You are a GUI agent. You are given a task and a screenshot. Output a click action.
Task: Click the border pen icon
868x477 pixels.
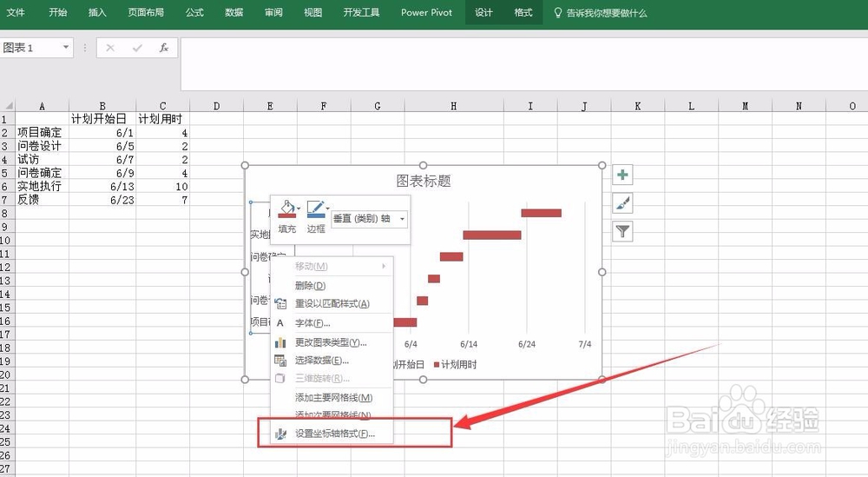click(x=315, y=209)
